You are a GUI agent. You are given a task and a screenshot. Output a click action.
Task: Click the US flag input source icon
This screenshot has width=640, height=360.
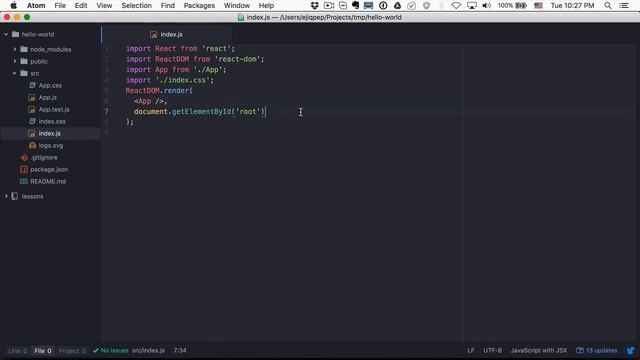point(538,5)
